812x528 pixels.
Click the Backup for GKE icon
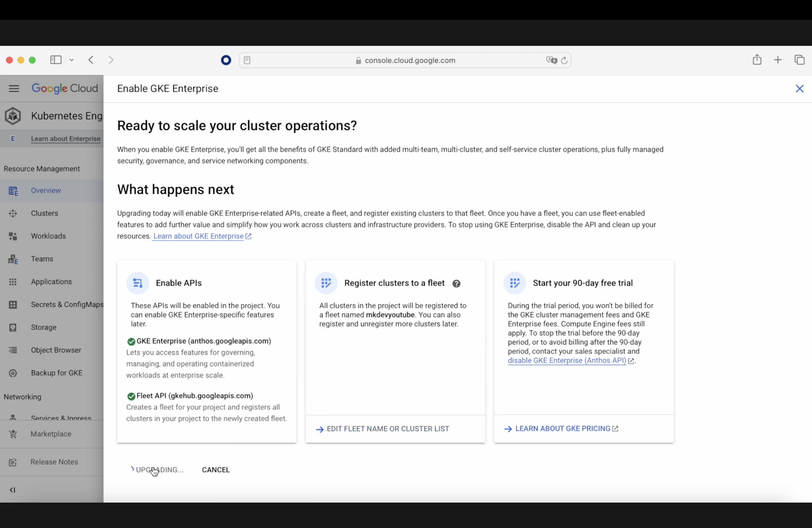tap(13, 373)
